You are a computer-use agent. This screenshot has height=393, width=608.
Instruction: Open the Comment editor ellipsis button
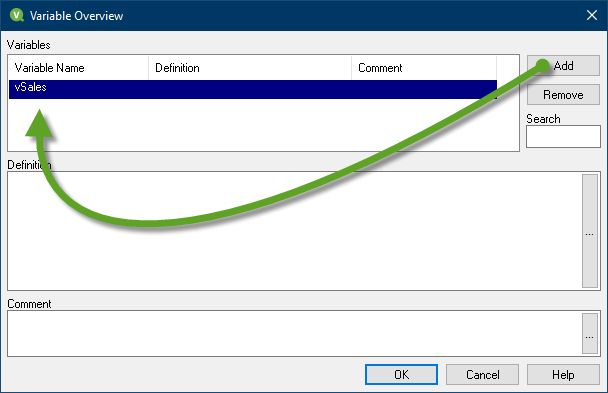pyautogui.click(x=590, y=334)
